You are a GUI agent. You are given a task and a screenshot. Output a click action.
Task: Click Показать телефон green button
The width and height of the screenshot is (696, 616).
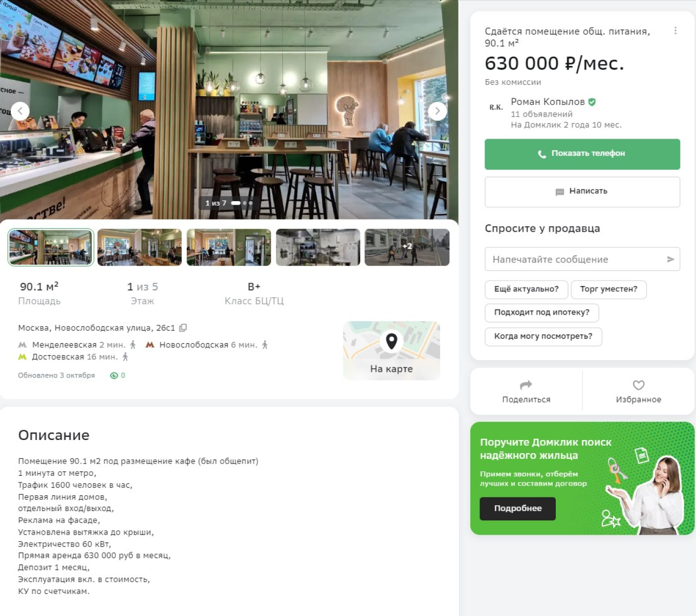(x=582, y=154)
